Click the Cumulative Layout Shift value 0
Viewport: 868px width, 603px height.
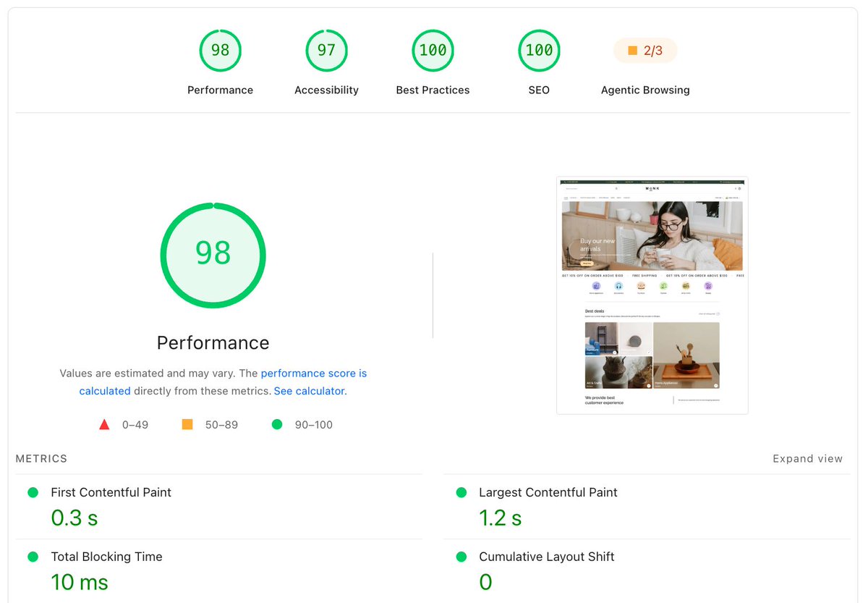tap(485, 583)
